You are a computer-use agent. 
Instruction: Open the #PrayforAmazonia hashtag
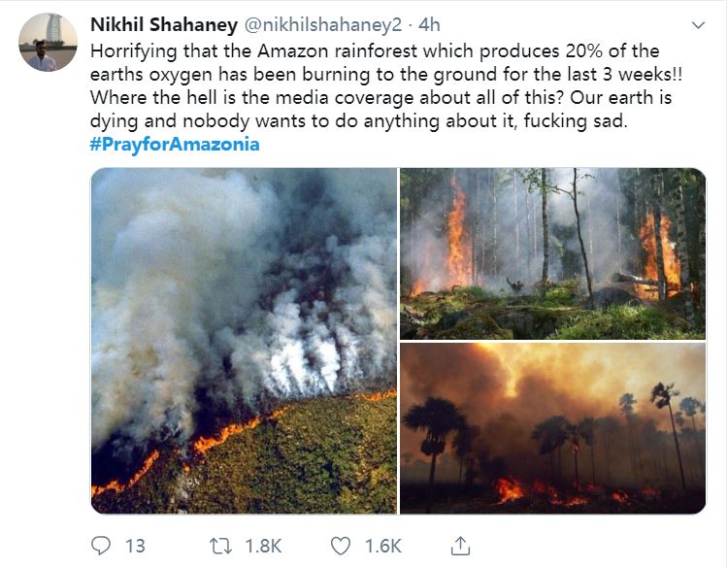coord(175,145)
